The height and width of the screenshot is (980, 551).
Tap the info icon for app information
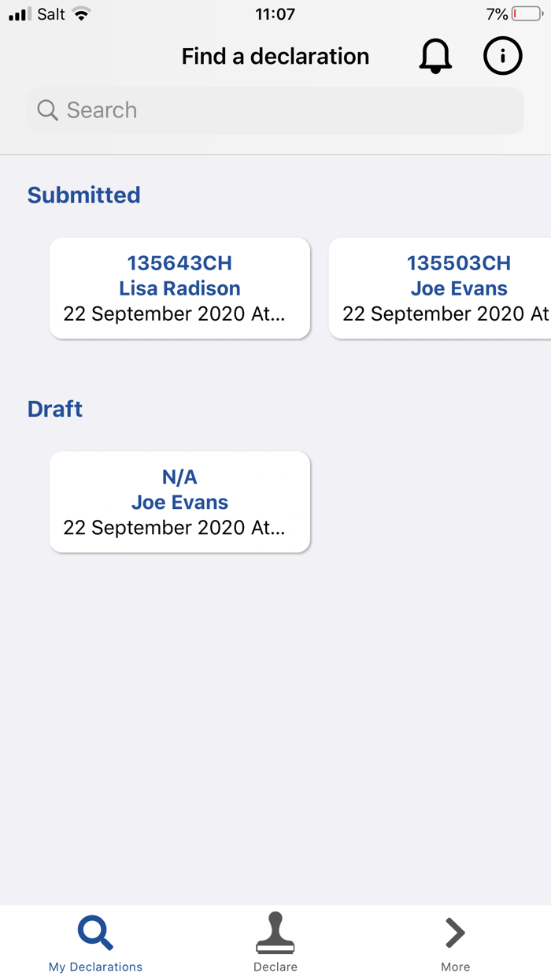point(502,56)
